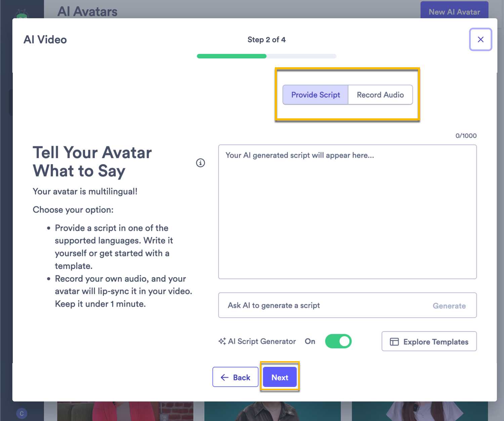The image size is (504, 421).
Task: Switch to the Record Audio option
Action: click(380, 94)
